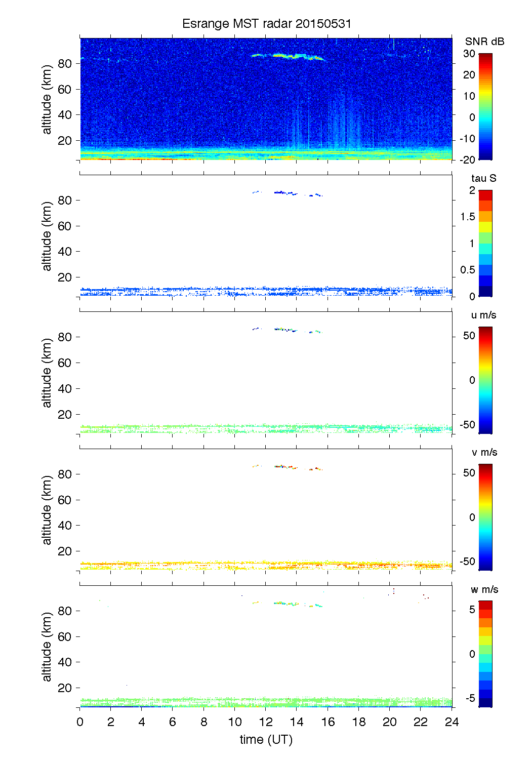Click the v m/s colorbar
This screenshot has width=532, height=760.
tap(485, 517)
